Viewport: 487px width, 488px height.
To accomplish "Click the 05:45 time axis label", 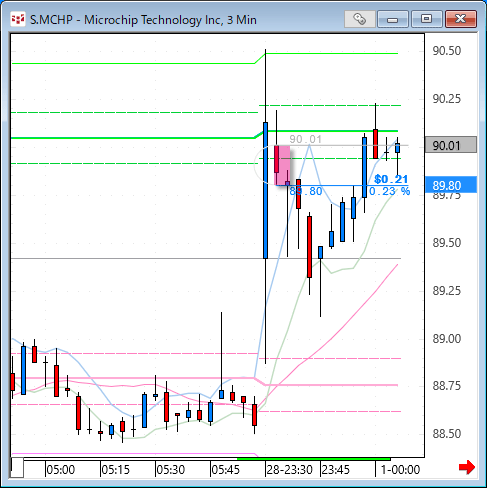I will 226,470.
